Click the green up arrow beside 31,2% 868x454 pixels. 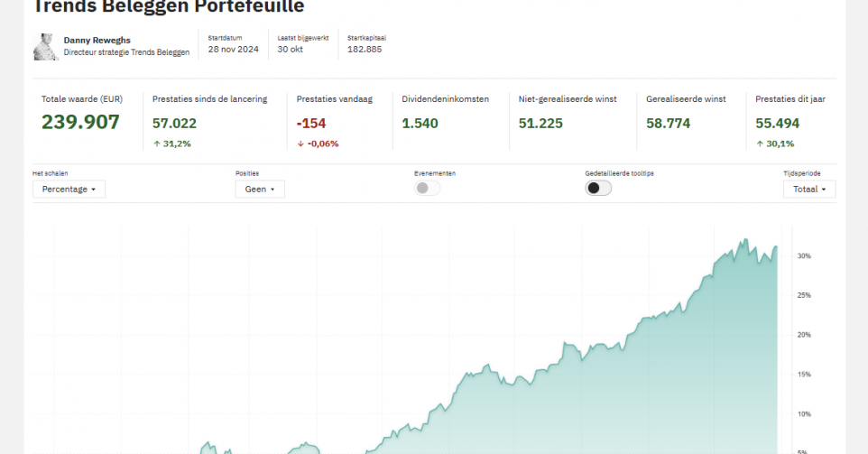click(x=156, y=144)
